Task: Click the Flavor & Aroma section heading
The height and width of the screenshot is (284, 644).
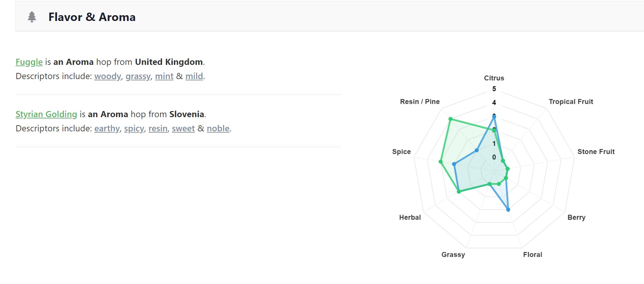Action: [x=92, y=17]
